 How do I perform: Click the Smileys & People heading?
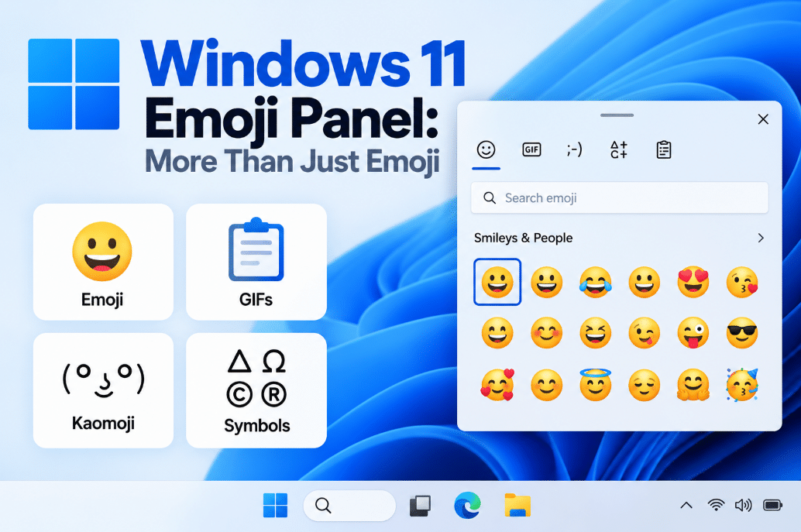[x=523, y=238]
